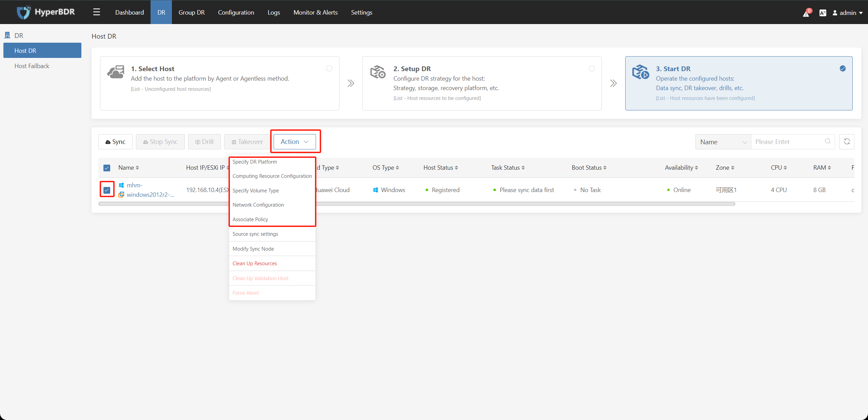
Task: Toggle the host row checkbox
Action: click(x=107, y=190)
